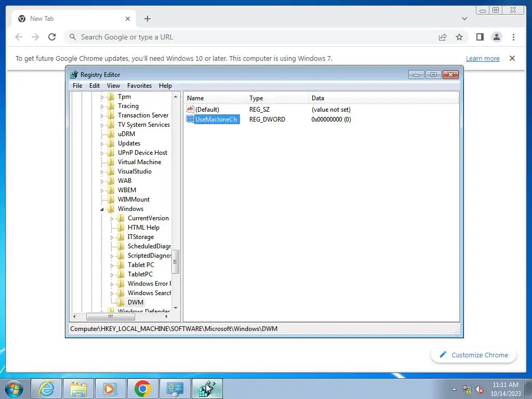This screenshot has height=399, width=532.
Task: Expand the Updates registry key
Action: [x=102, y=144]
